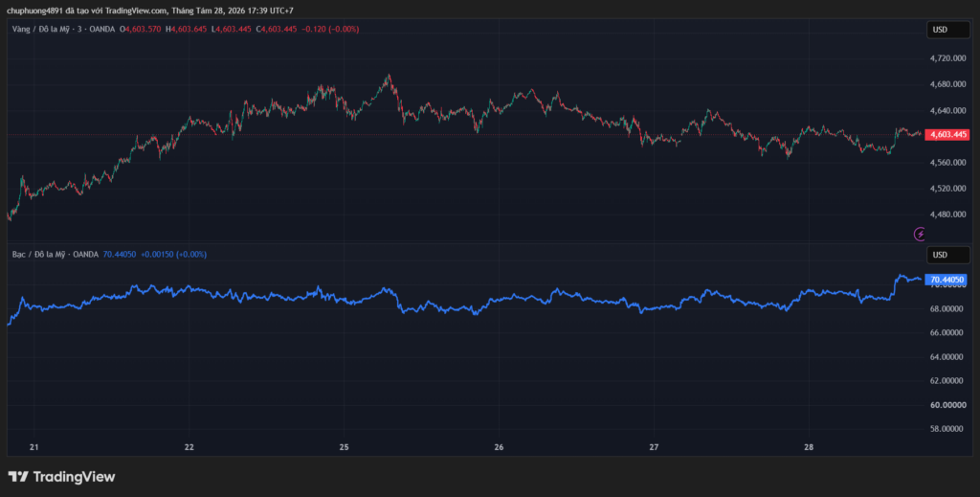Click date 25 on the time axis

[x=345, y=447]
